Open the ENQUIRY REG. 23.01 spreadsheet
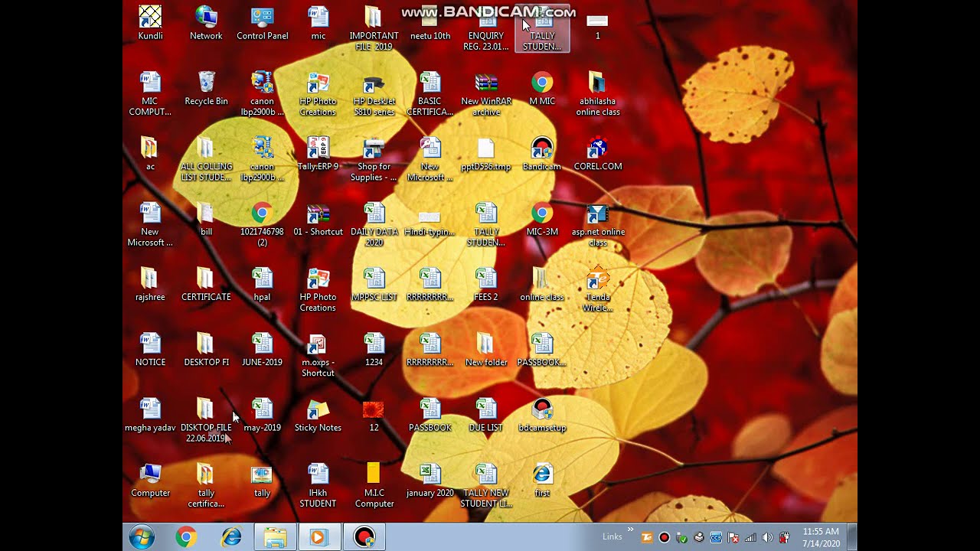Viewport: 980px width, 551px height. pos(486,28)
